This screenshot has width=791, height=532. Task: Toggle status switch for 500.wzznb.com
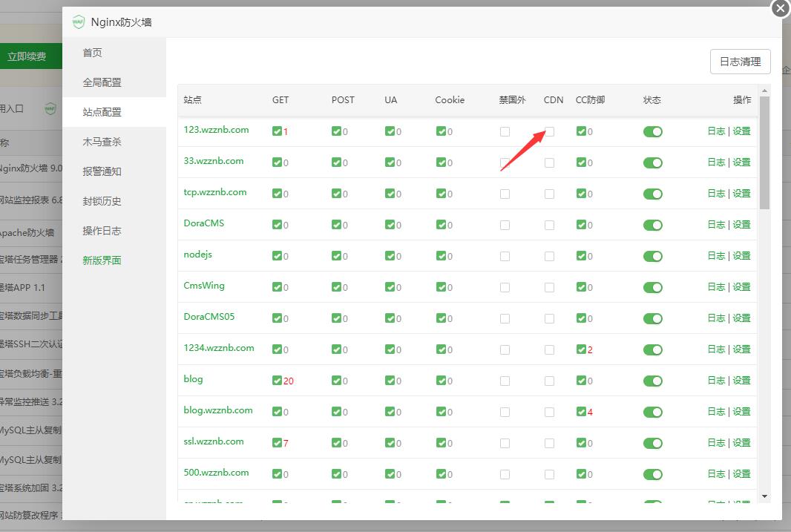[653, 475]
